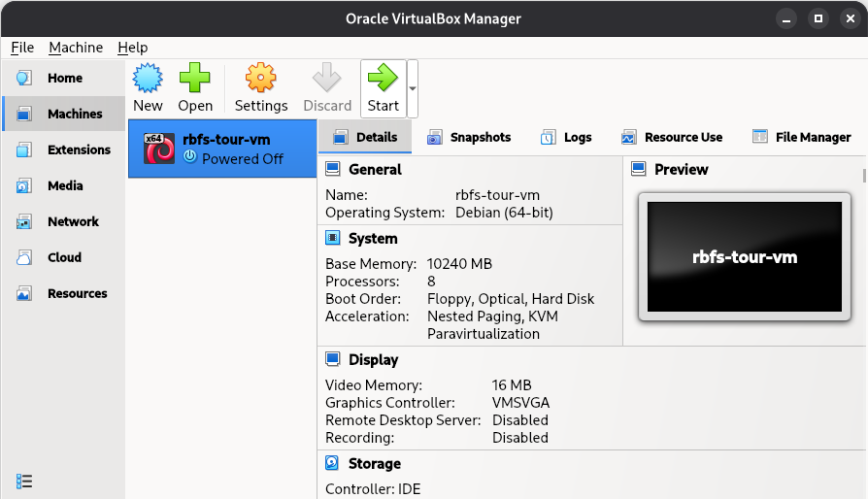Click the Remote Desktop Server Disabled value
The image size is (868, 499).
[520, 420]
